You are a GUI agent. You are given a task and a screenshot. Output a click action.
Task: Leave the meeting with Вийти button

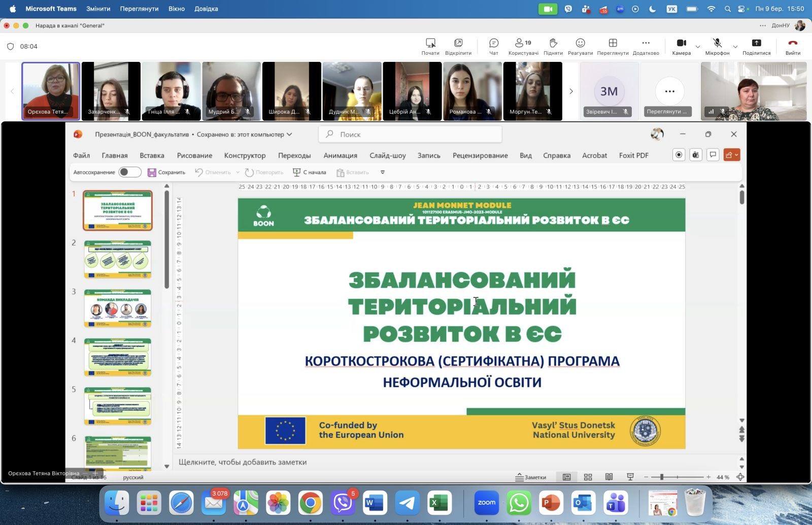[792, 46]
